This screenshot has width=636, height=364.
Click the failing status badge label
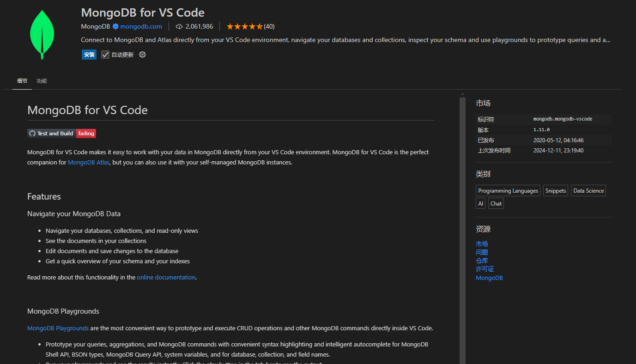click(x=86, y=133)
